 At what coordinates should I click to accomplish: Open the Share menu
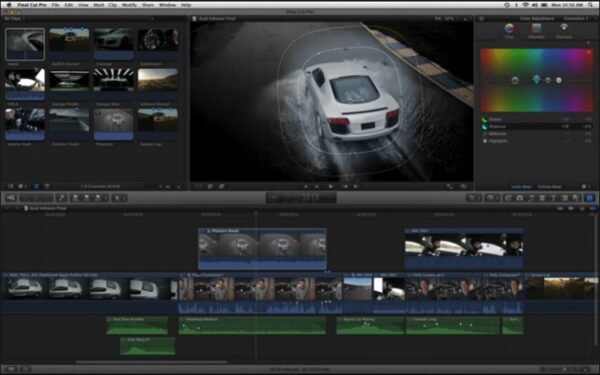click(x=148, y=5)
